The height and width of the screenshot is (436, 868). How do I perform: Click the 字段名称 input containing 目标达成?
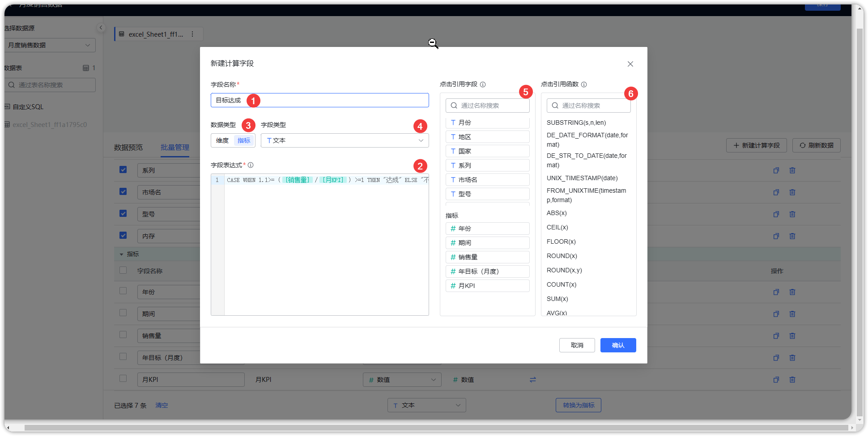(319, 100)
